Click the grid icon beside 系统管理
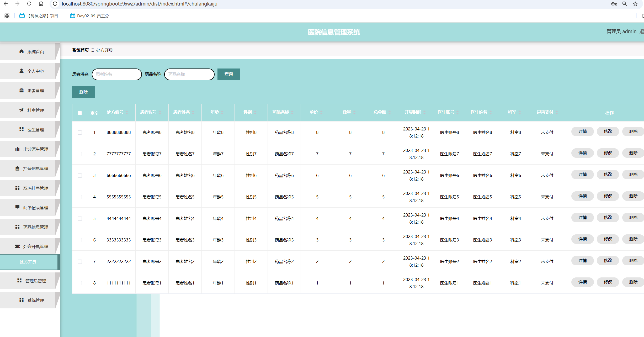This screenshot has width=644, height=337. (22, 300)
